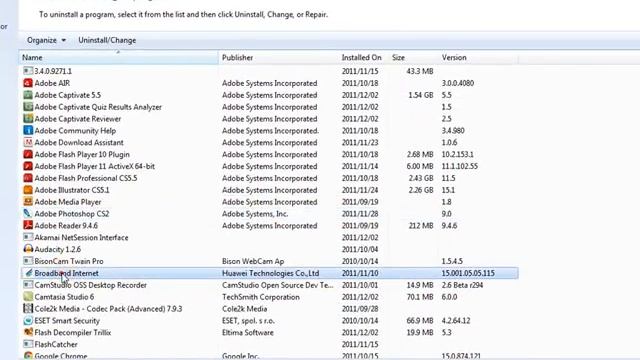The height and width of the screenshot is (360, 640).
Task: Click the Eltima Software publisher cell
Action: (248, 332)
